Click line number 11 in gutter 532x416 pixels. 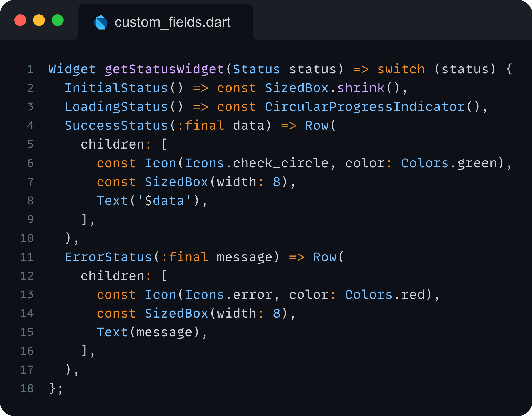[27, 257]
